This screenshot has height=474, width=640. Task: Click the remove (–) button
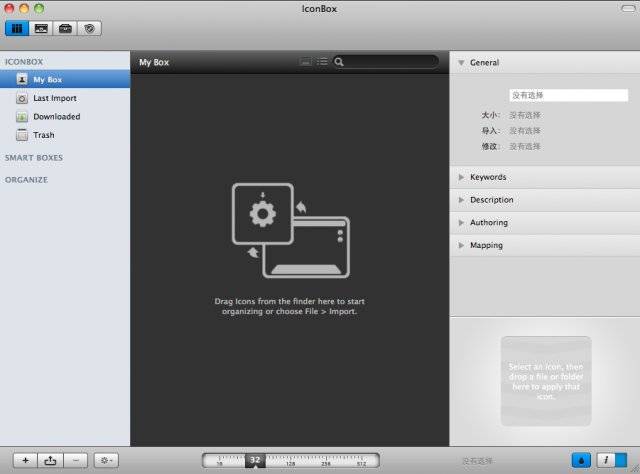point(76,461)
